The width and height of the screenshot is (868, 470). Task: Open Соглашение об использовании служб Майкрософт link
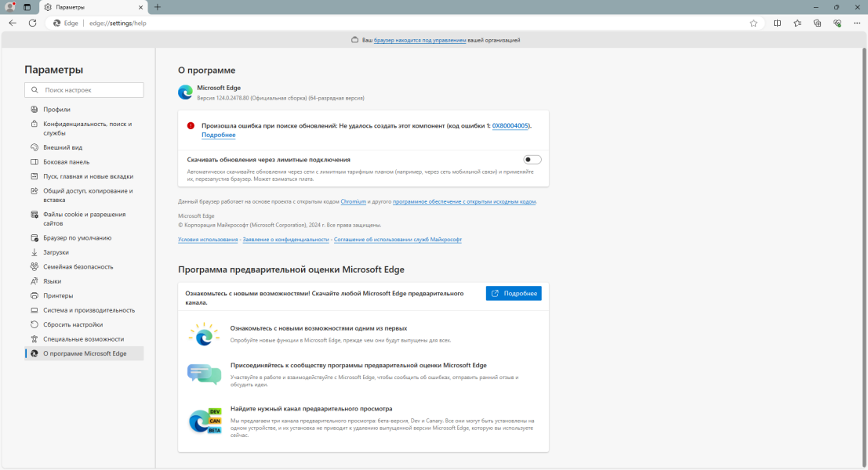[398, 240]
